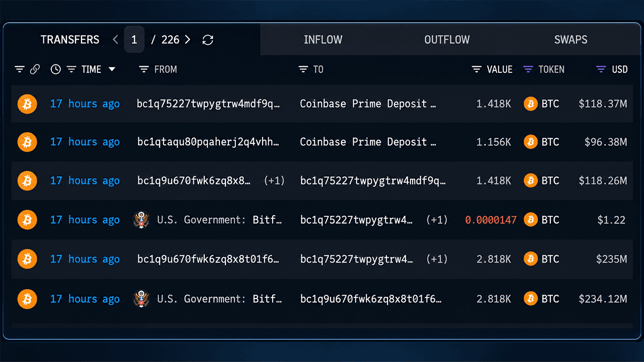Switch to the OUTFLOW tab

[447, 40]
